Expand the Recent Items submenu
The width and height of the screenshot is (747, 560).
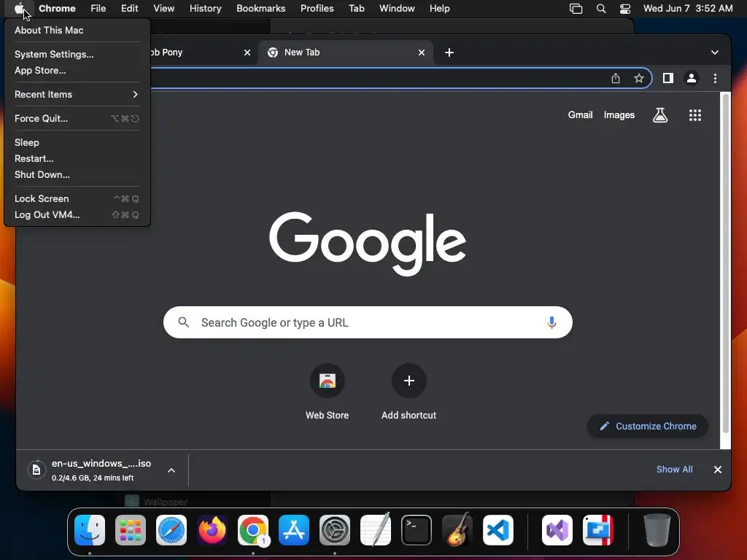point(76,94)
